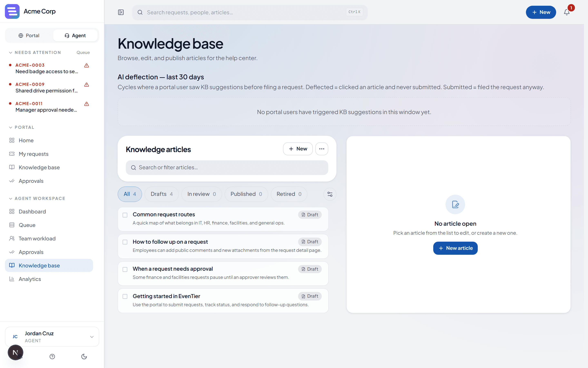Open Portal Knowledge base book icon
The width and height of the screenshot is (588, 368).
(x=12, y=167)
